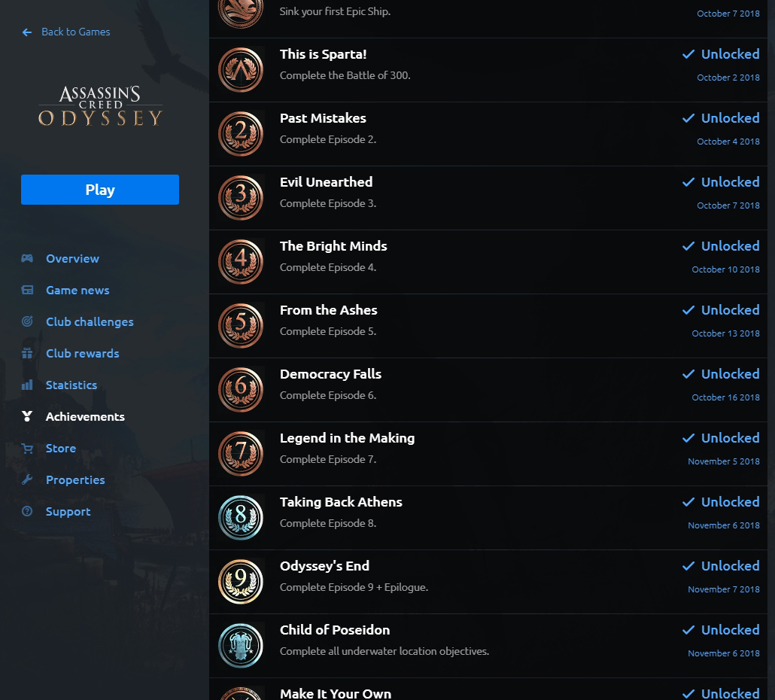Click Child of Poseidon achievement badge
Image resolution: width=775 pixels, height=700 pixels.
(x=241, y=646)
